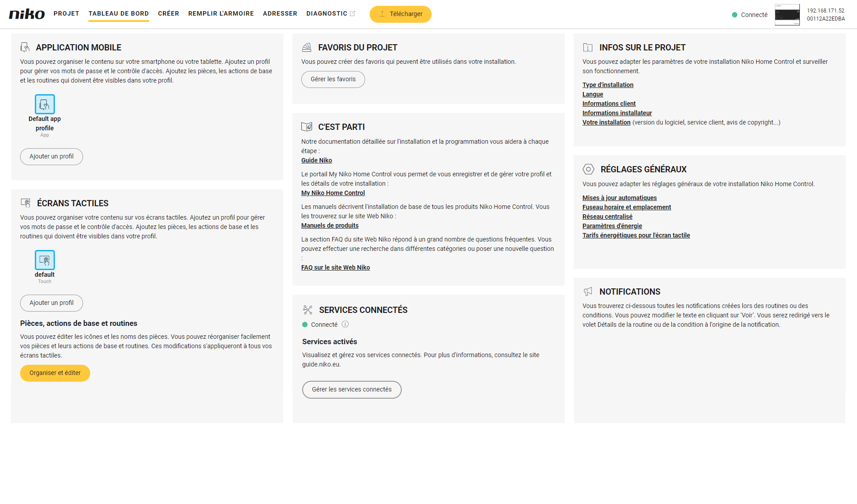Click the controller device thumbnail
Screen dimensions: 857x504
[x=787, y=14]
